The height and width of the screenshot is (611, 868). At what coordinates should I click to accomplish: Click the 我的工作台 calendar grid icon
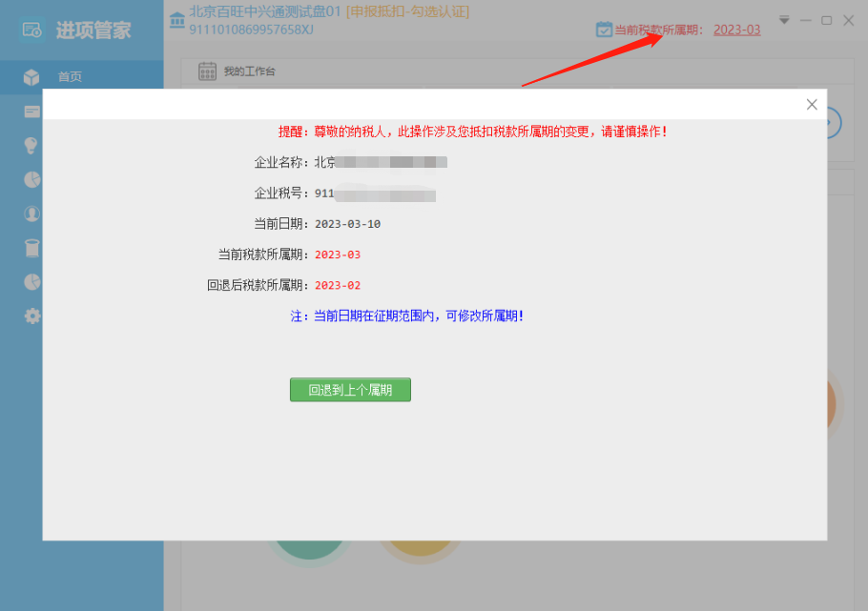[x=208, y=71]
